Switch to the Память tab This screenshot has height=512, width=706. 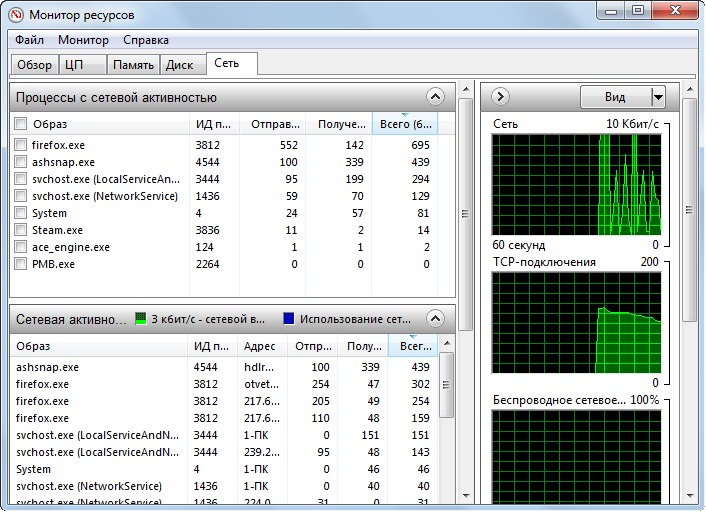click(133, 65)
